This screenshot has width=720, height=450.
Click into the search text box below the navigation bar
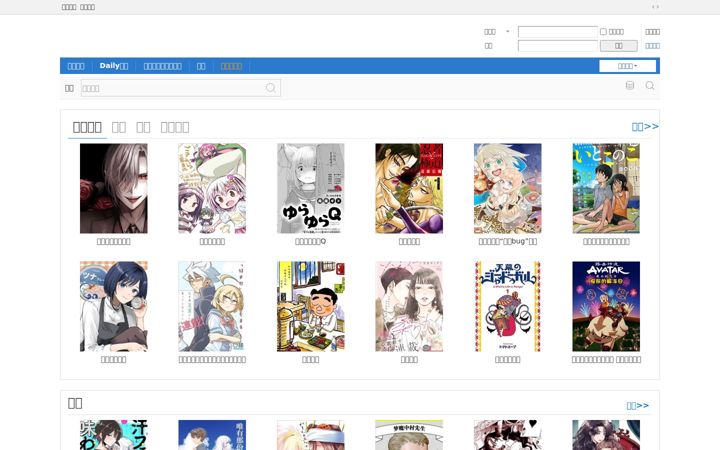click(181, 88)
